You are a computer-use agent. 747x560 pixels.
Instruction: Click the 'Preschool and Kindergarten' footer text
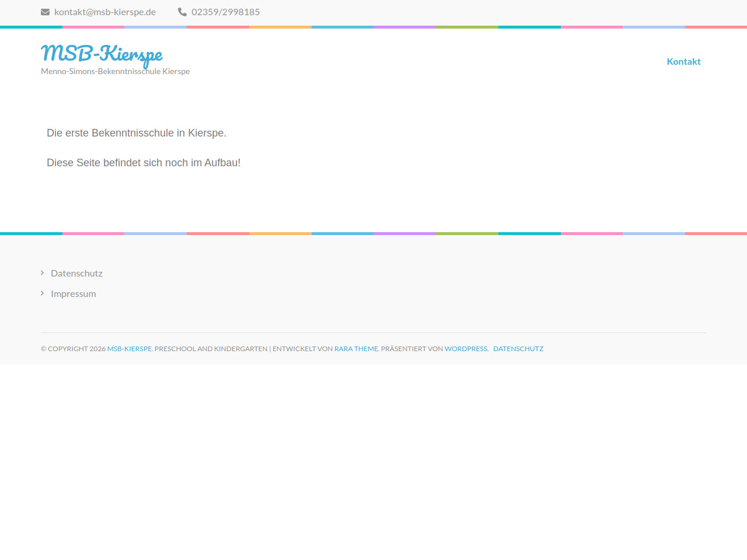click(211, 349)
